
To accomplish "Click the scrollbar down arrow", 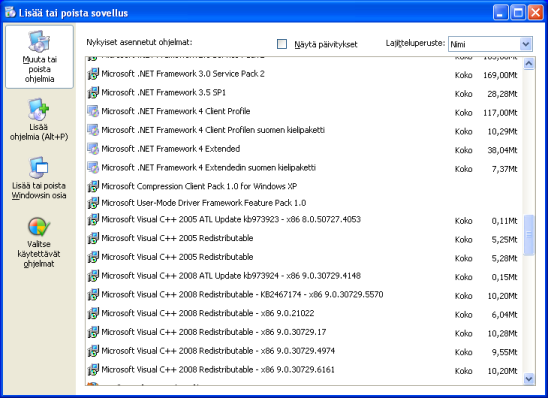I will click(x=529, y=378).
